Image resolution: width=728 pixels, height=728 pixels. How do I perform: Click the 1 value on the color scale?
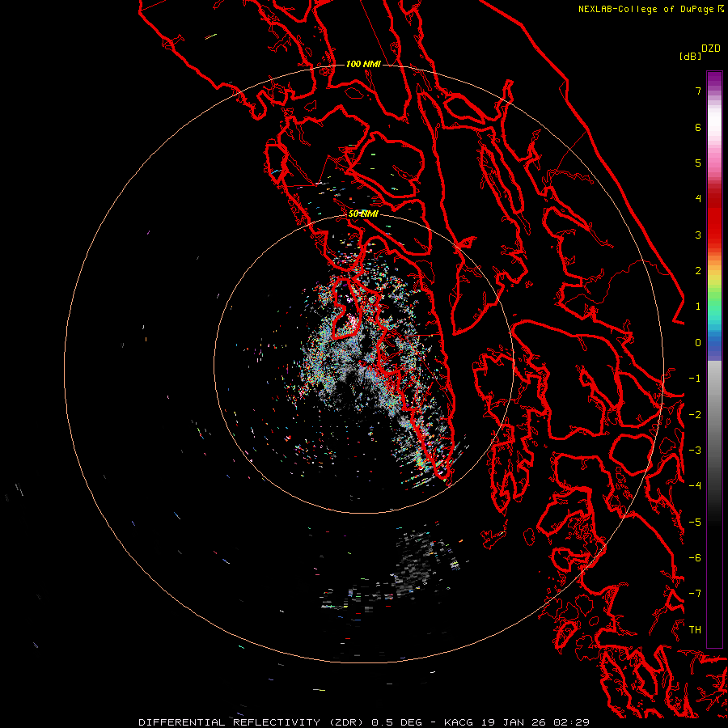(698, 307)
